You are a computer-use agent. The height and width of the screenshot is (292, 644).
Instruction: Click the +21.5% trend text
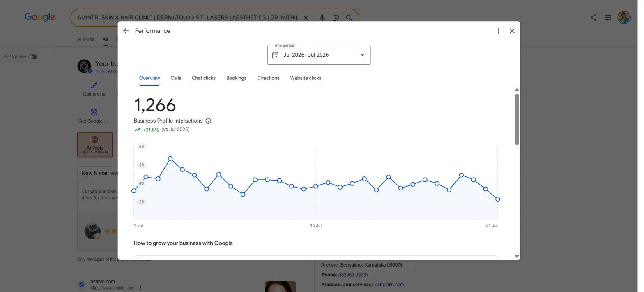151,130
